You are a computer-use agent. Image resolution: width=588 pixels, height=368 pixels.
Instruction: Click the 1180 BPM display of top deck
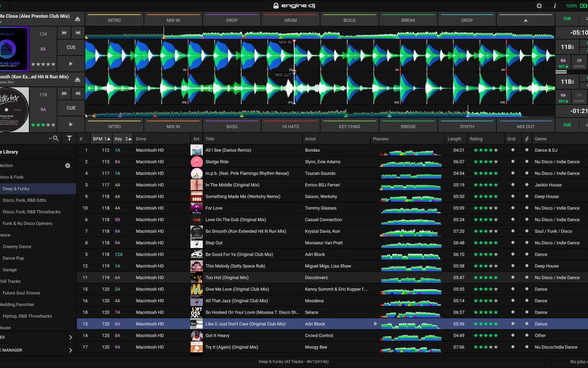coord(567,48)
